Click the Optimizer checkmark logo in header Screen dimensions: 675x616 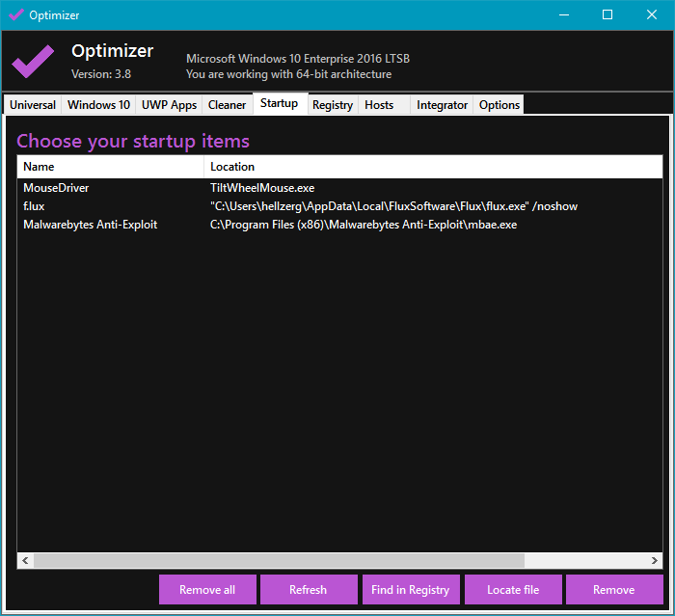pyautogui.click(x=33, y=61)
